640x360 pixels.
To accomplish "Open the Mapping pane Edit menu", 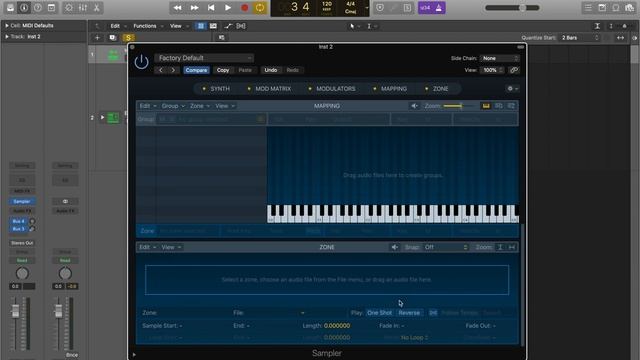I will coord(148,106).
